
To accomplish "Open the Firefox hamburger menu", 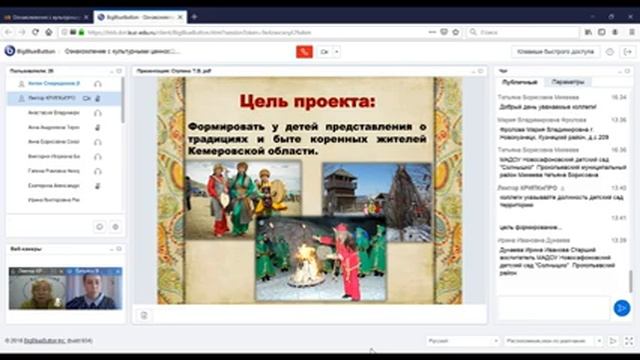I will (631, 32).
